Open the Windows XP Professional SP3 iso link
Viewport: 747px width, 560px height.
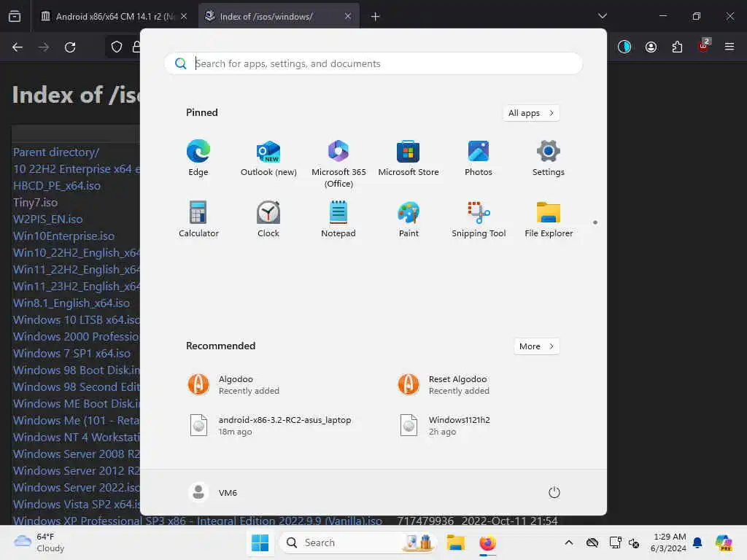click(x=197, y=521)
